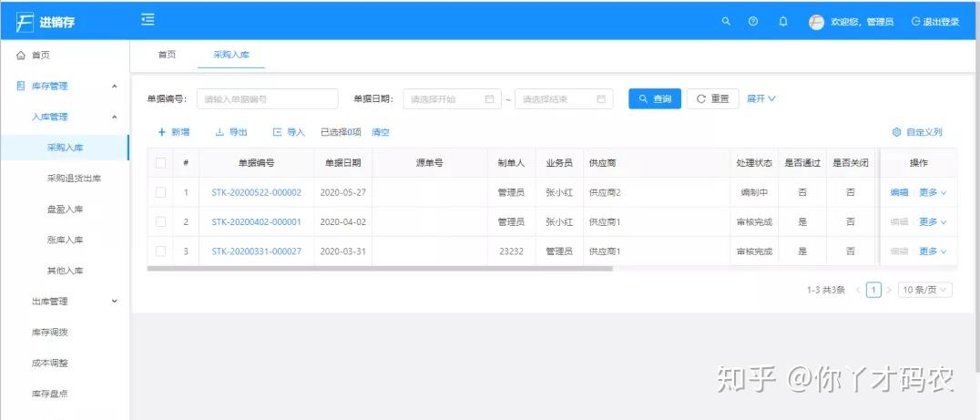
Task: Open 涨库入库 in sidebar
Action: (65, 240)
